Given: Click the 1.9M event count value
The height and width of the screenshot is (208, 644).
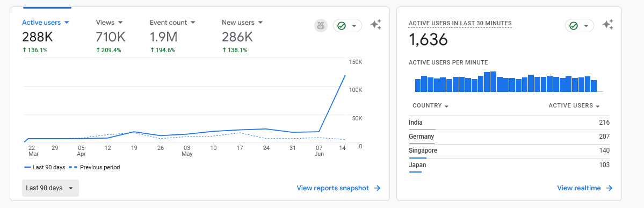Looking at the screenshot, I should [x=163, y=38].
